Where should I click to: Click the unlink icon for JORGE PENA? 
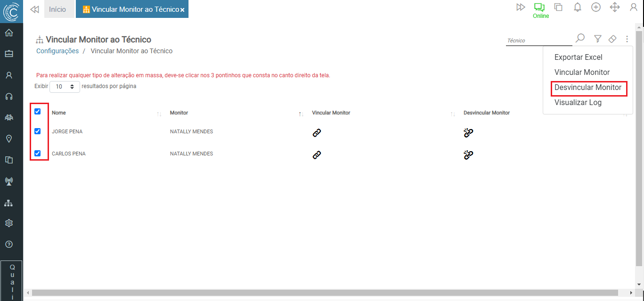(x=468, y=133)
